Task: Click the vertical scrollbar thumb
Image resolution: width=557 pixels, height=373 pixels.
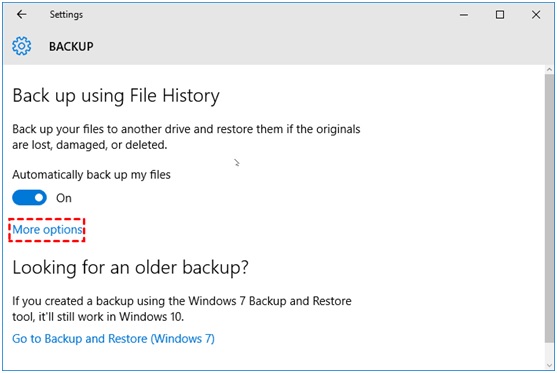Action: click(x=549, y=208)
